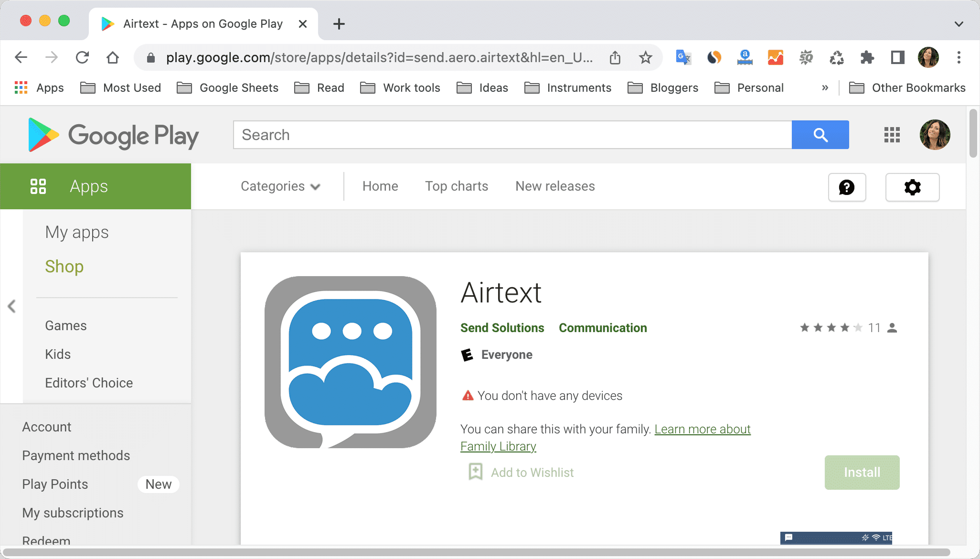Viewport: 980px width, 559px height.
Task: Click inside the search field
Action: [x=478, y=135]
